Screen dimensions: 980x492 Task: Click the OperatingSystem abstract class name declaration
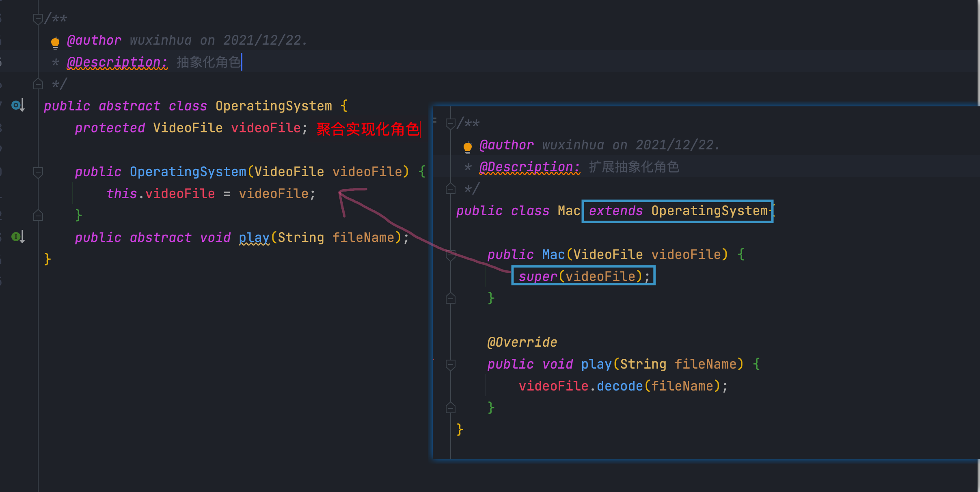point(273,106)
